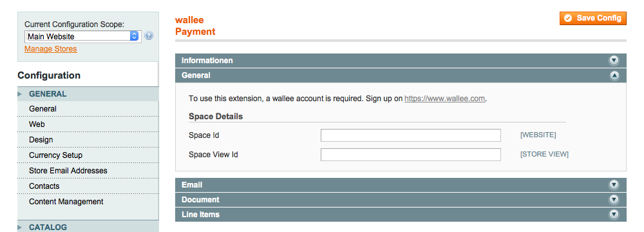Viewport: 644px width, 232px height.
Task: Go to Store Email Addresses settings
Action: pos(88,171)
